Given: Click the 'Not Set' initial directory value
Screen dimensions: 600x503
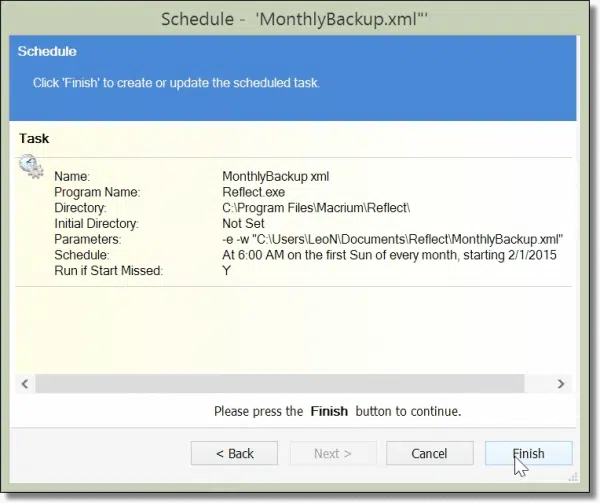Looking at the screenshot, I should [243, 224].
